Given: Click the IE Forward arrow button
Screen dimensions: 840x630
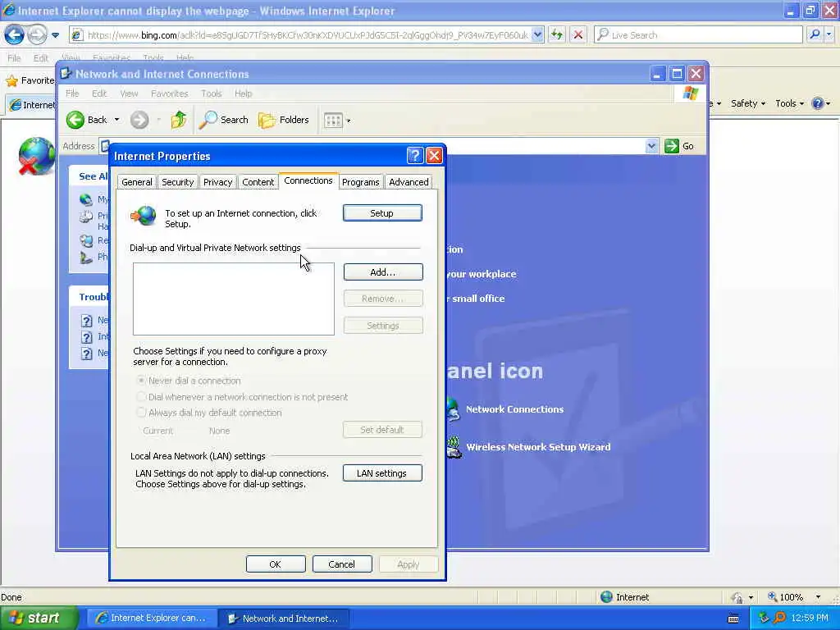Looking at the screenshot, I should click(37, 35).
